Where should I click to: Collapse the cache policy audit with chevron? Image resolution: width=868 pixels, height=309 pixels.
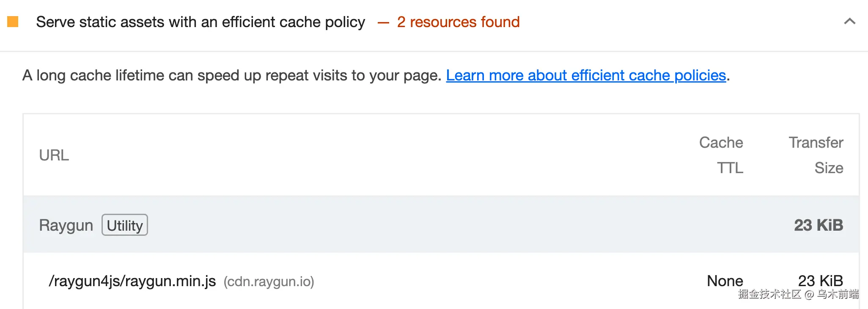(x=849, y=22)
